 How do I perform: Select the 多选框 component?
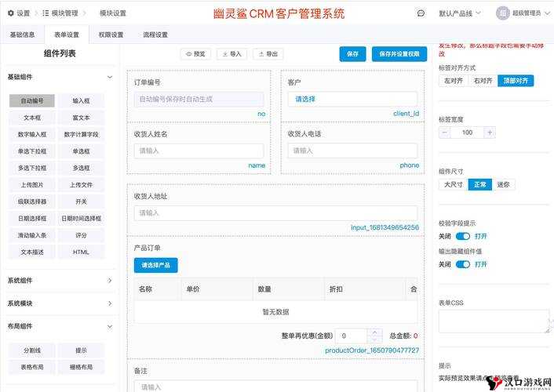[82, 168]
